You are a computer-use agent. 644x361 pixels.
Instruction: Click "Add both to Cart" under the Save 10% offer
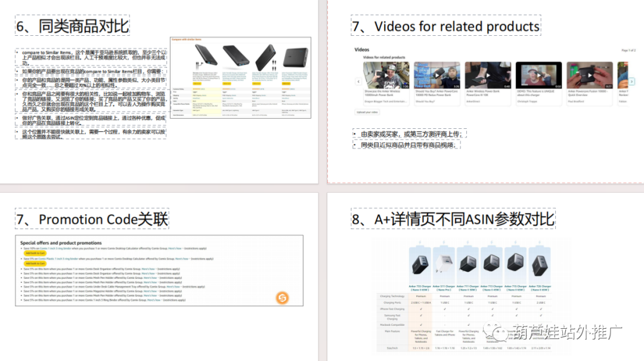(x=35, y=253)
